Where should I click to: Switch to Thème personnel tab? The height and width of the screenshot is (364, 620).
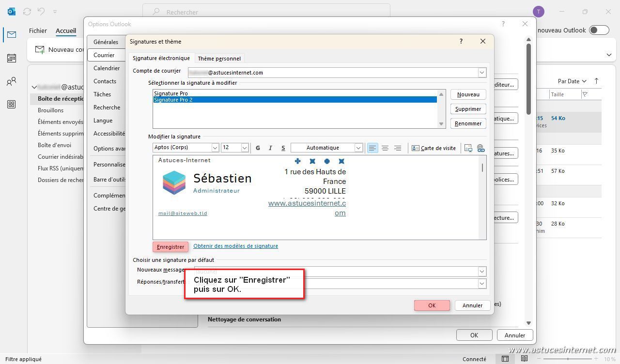[x=219, y=59]
